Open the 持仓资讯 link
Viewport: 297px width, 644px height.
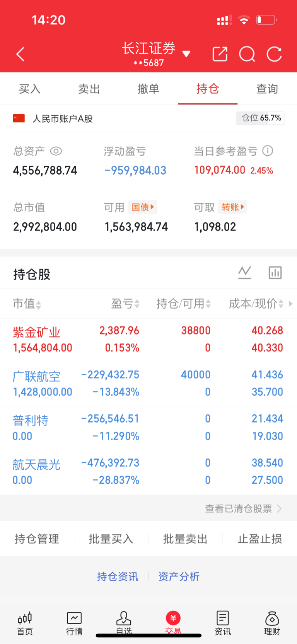pyautogui.click(x=118, y=577)
